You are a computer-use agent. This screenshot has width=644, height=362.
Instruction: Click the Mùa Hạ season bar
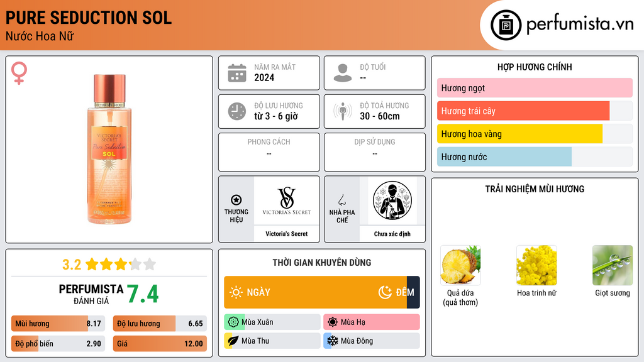point(372,322)
